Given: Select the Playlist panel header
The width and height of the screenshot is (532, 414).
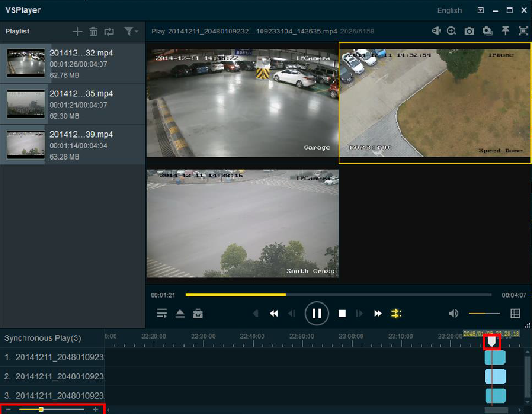Looking at the screenshot, I should [17, 31].
